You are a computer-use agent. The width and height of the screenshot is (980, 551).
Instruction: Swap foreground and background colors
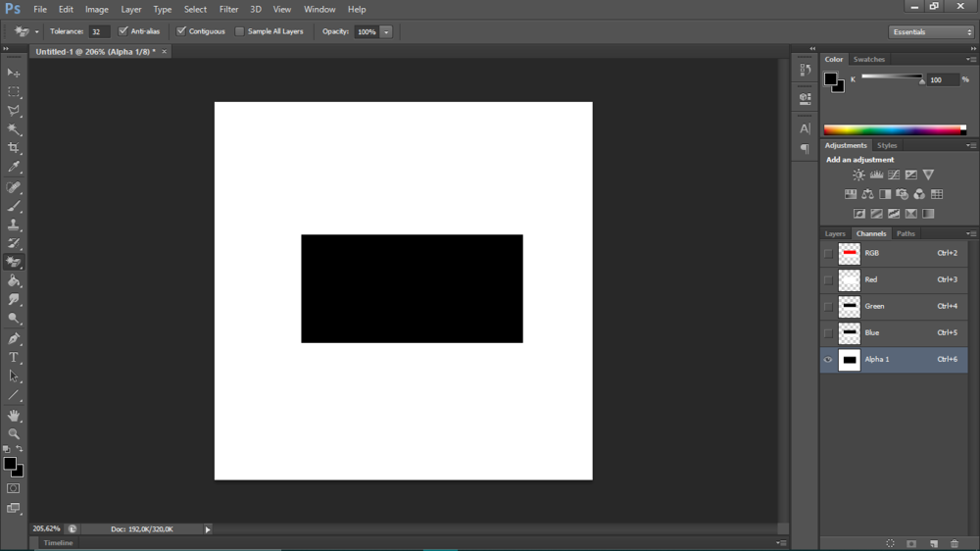tap(20, 449)
